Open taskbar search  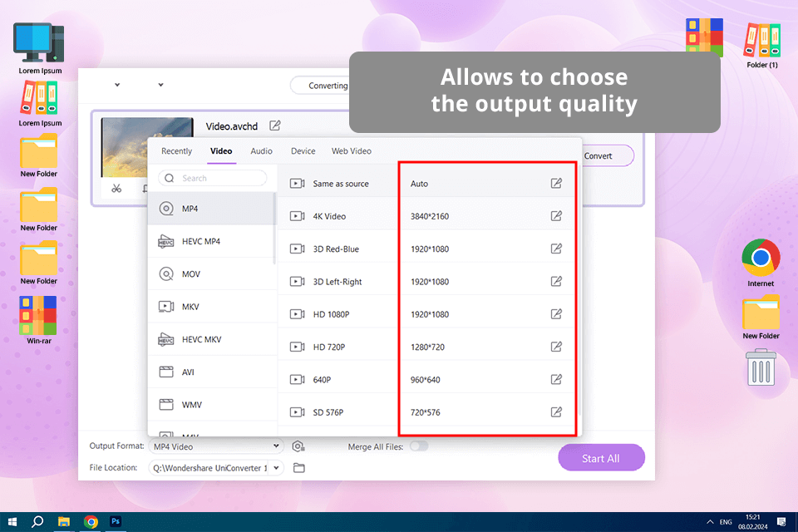tap(37, 522)
